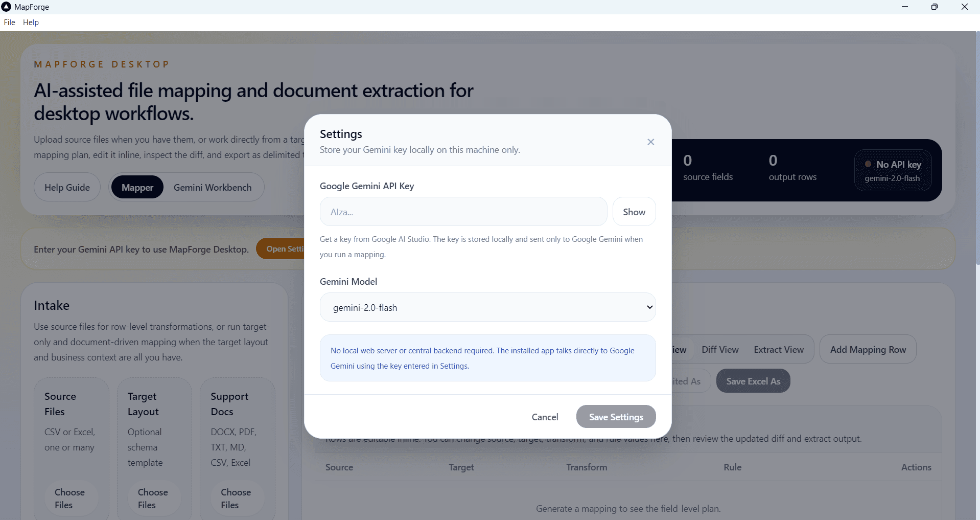Click the Target column header
Image resolution: width=980 pixels, height=520 pixels.
[461, 467]
